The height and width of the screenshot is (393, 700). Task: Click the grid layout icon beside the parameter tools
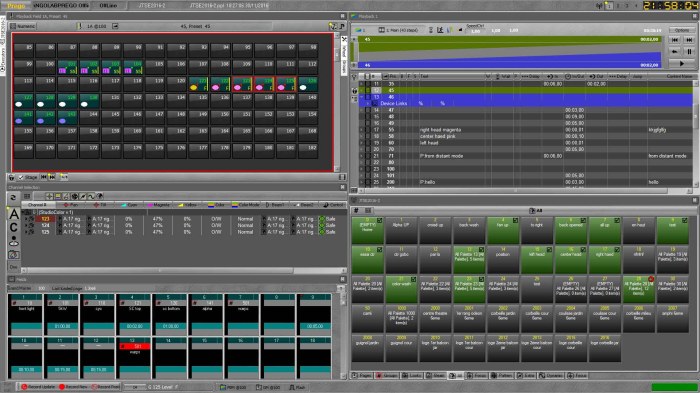tap(27, 196)
